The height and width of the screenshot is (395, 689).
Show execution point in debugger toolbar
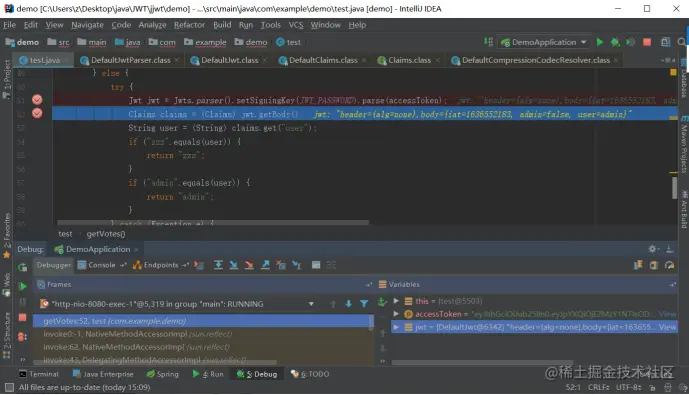(x=199, y=265)
